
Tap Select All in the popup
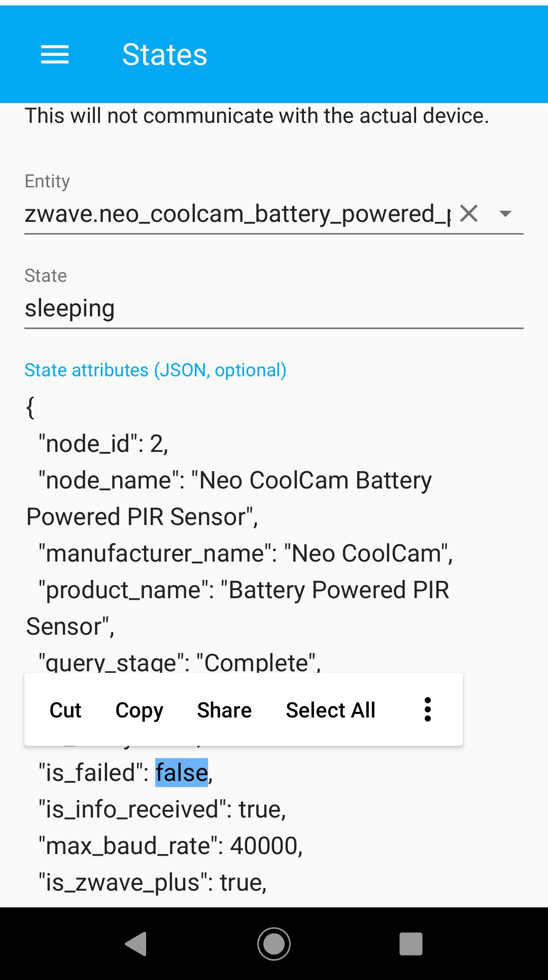click(x=331, y=710)
